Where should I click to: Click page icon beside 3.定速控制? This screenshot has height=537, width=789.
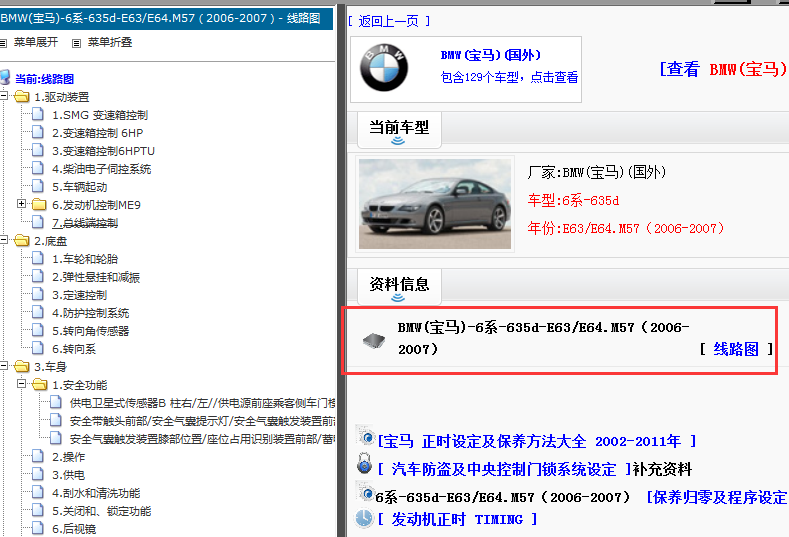(38, 294)
